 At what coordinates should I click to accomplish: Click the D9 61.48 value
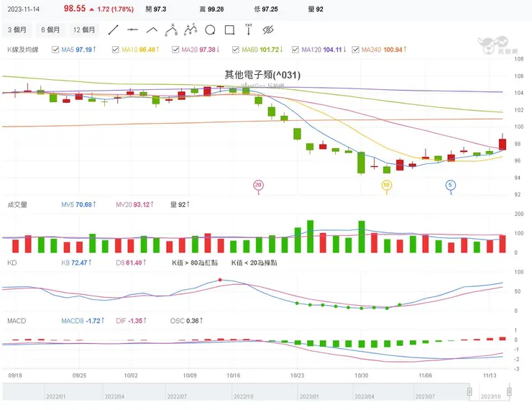click(x=131, y=263)
